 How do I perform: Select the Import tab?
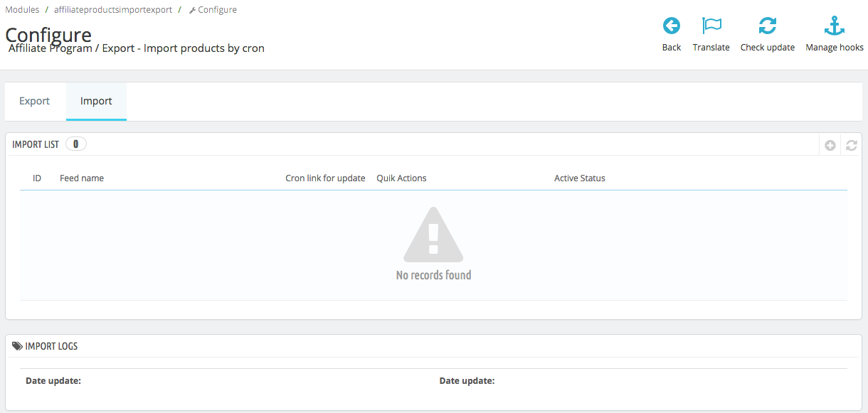96,101
